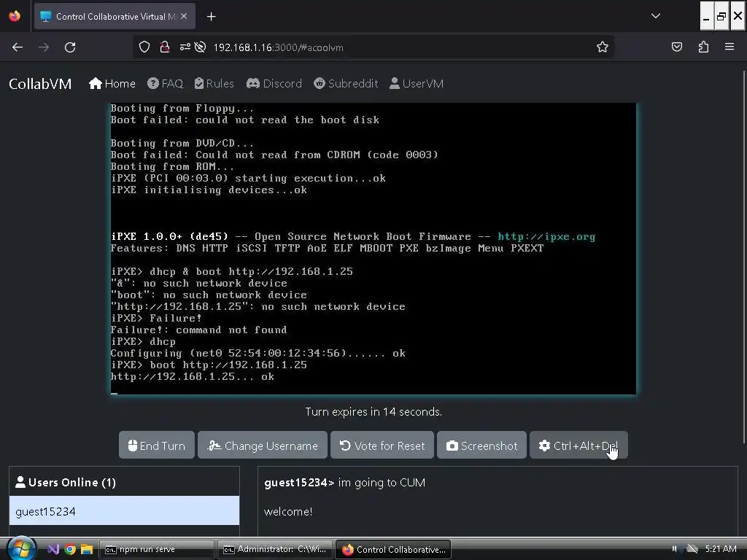This screenshot has width=747, height=560.
Task: Send Ctrl+Alt+Del to the VM
Action: [x=578, y=446]
